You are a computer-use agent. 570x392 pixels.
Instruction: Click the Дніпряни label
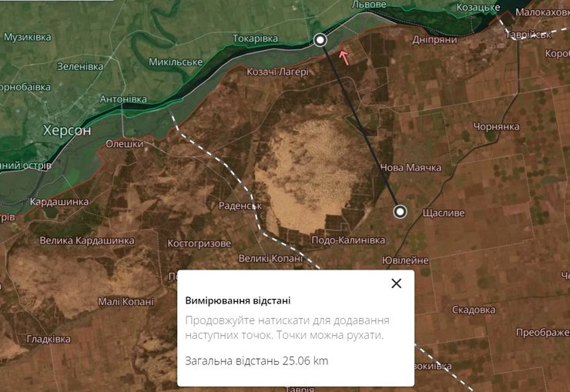[434, 39]
